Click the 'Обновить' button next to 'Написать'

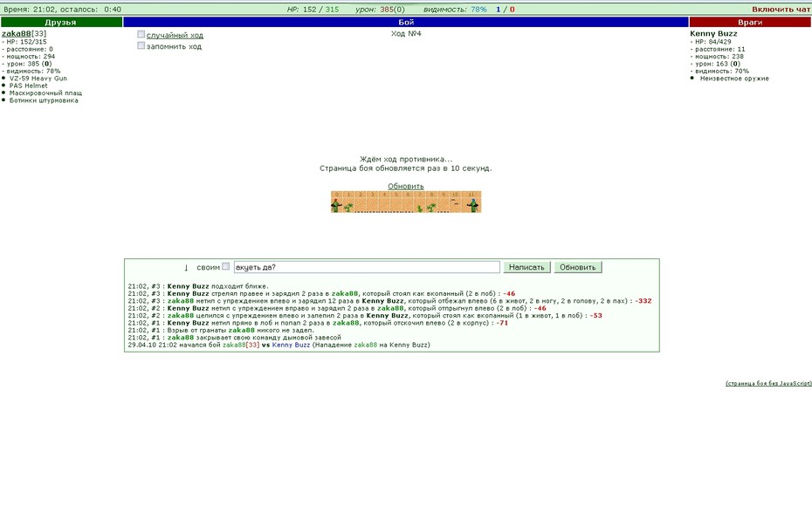click(x=578, y=267)
